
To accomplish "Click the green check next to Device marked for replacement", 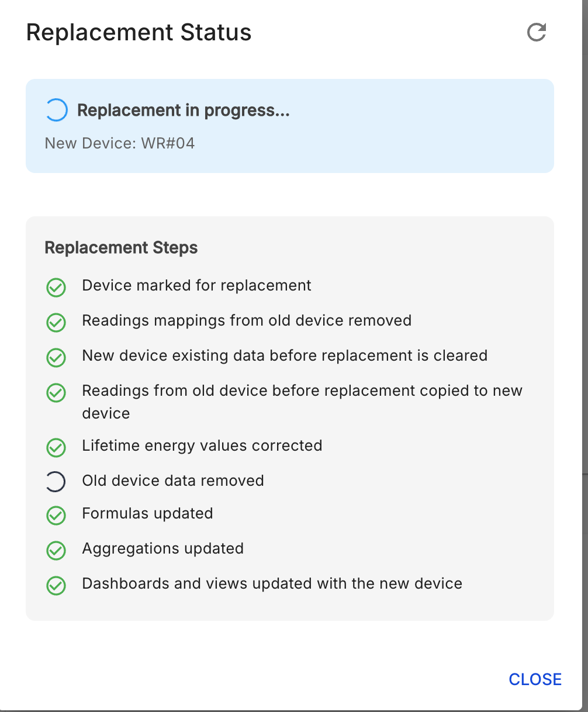I will 56,288.
